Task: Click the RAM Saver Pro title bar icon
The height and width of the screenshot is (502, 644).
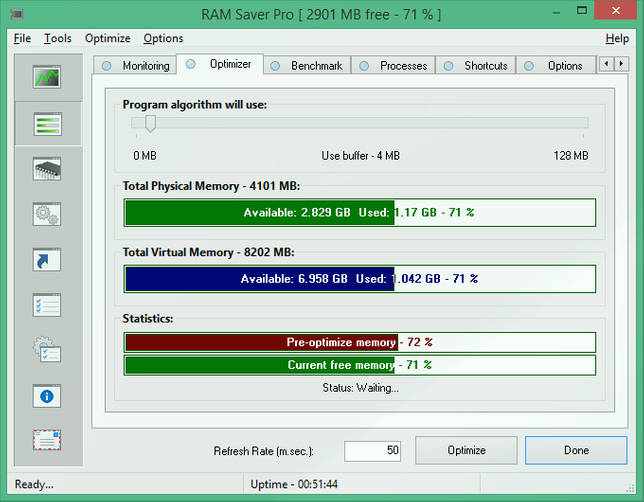Action: (x=16, y=14)
